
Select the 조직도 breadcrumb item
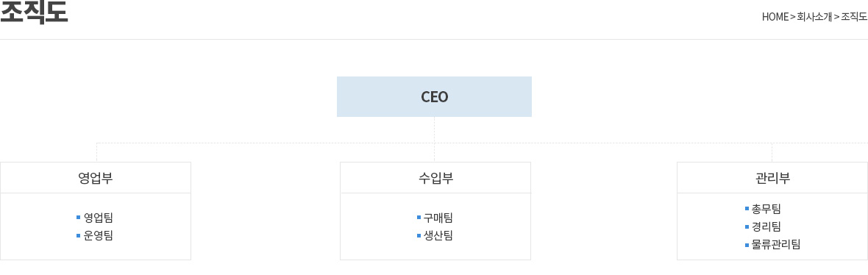854,17
